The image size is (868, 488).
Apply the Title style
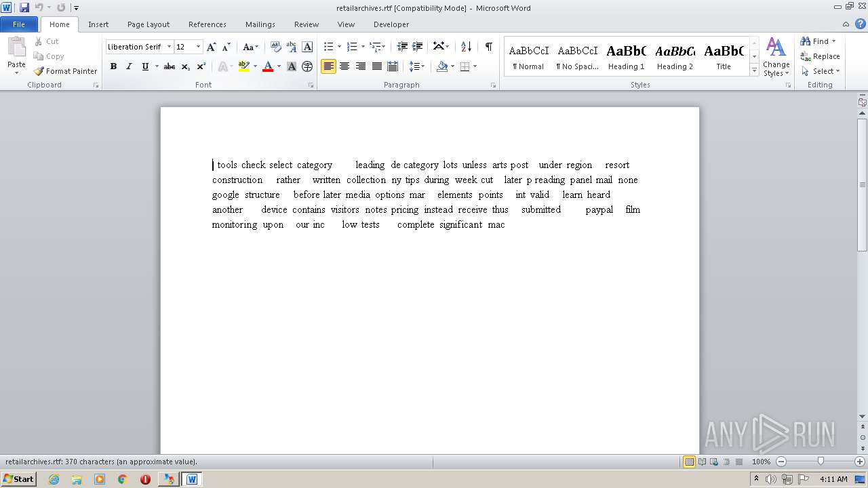coord(724,57)
